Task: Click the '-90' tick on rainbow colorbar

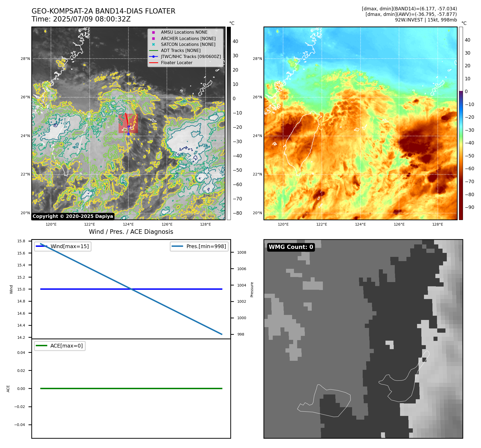Action: [x=469, y=207]
